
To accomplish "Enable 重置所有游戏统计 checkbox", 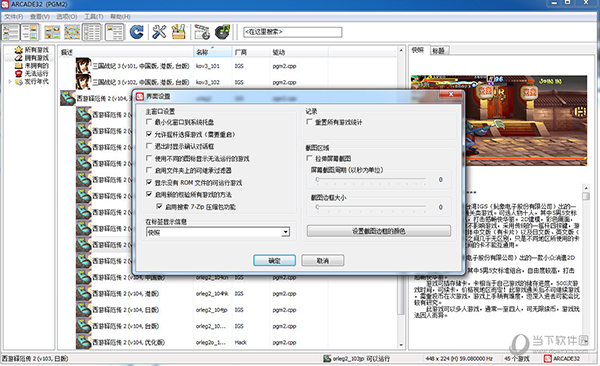I will click(309, 122).
